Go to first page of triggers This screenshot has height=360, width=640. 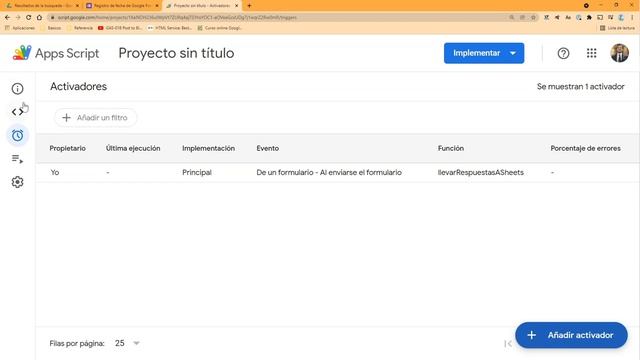[x=508, y=344]
